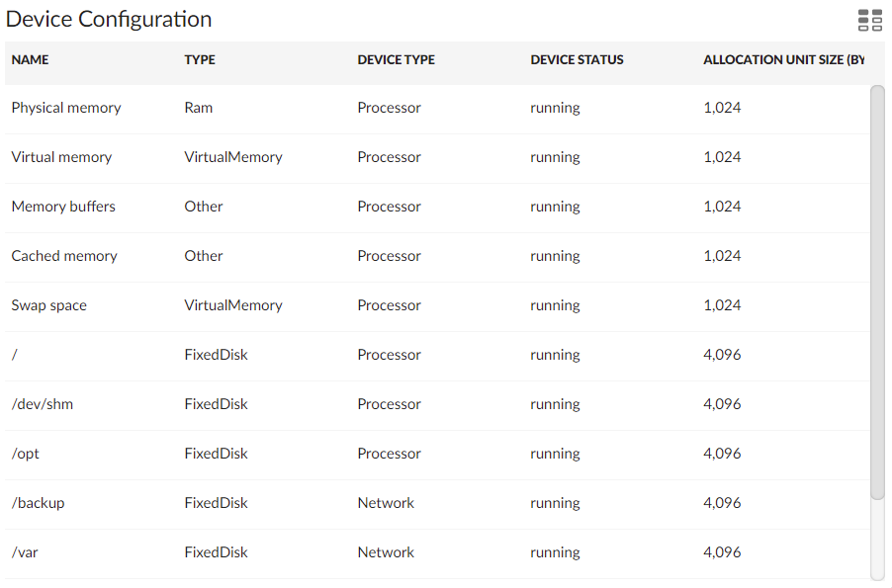This screenshot has width=892, height=588.
Task: Sort by the NAME column header
Action: 30,60
